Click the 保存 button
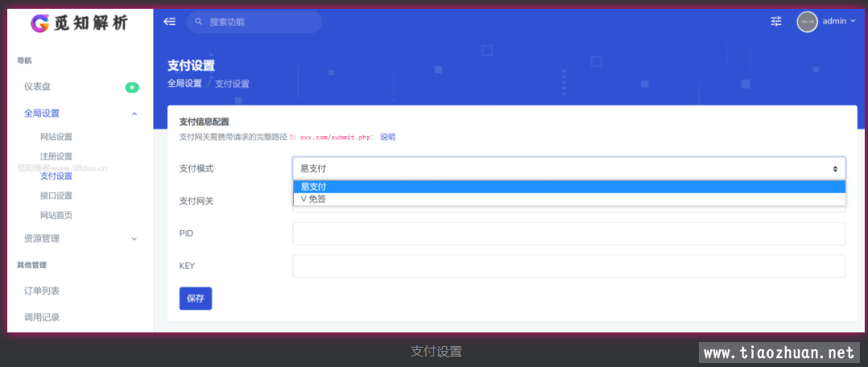868x367 pixels. (x=195, y=298)
